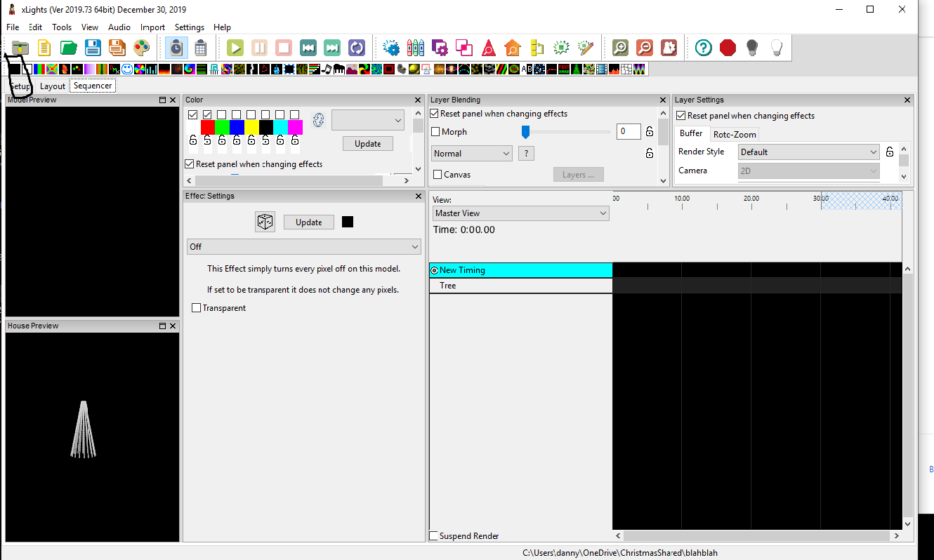Open help with the question mark icon
The width and height of the screenshot is (934, 560).
pos(704,48)
